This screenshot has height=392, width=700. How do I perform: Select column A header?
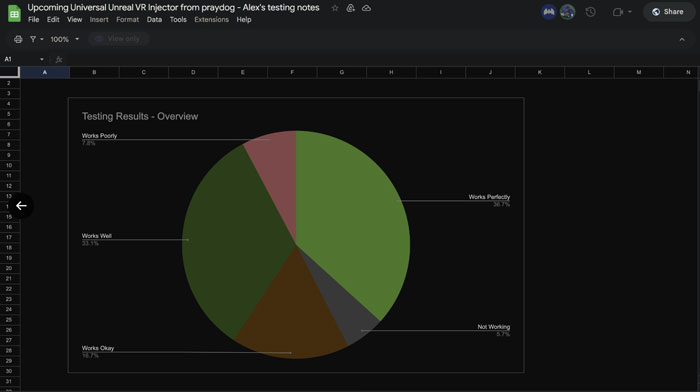pyautogui.click(x=45, y=72)
